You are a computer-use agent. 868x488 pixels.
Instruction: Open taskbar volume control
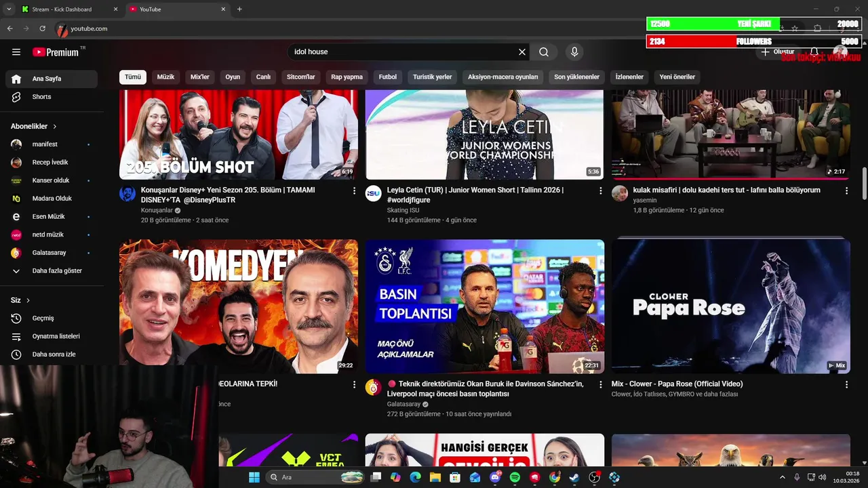pos(822,477)
